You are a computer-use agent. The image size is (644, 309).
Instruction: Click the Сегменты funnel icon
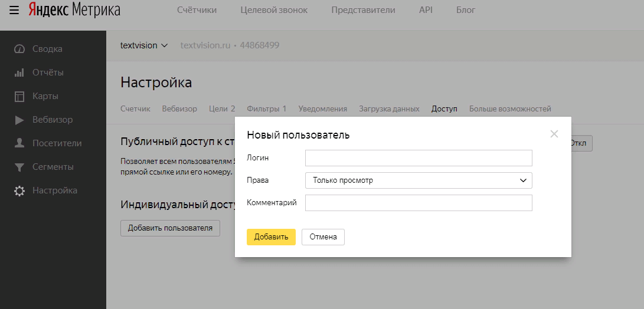pyautogui.click(x=19, y=167)
